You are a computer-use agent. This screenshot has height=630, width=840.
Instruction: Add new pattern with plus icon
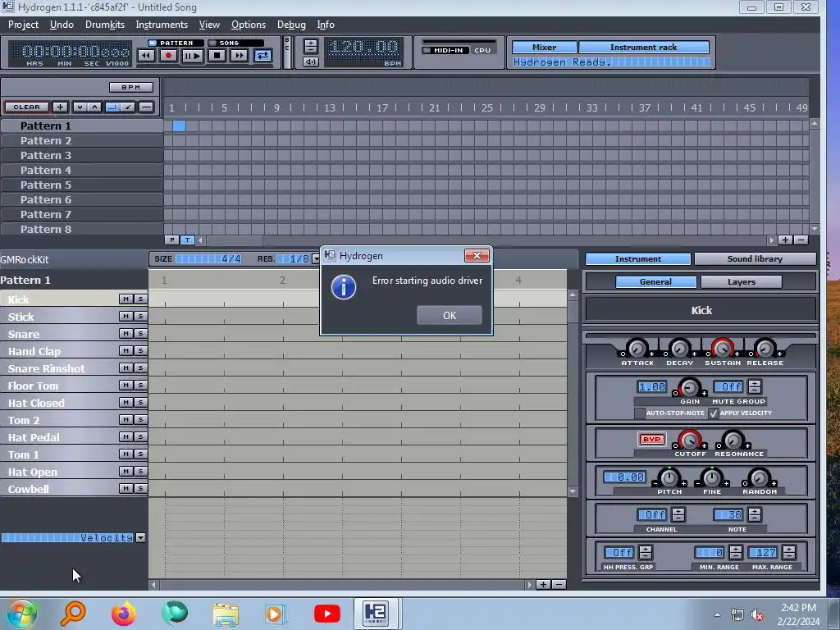[60, 107]
